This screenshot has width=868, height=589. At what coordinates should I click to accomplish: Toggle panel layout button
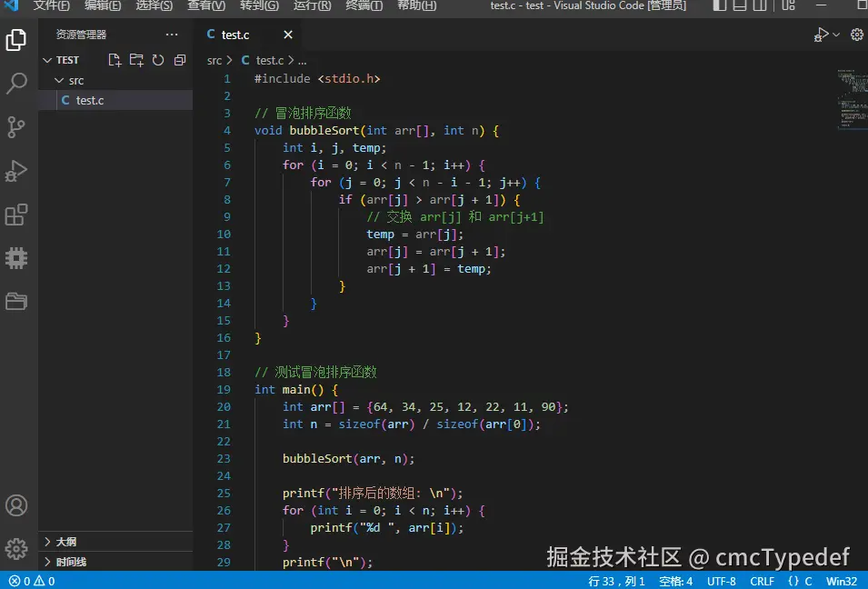coord(740,5)
